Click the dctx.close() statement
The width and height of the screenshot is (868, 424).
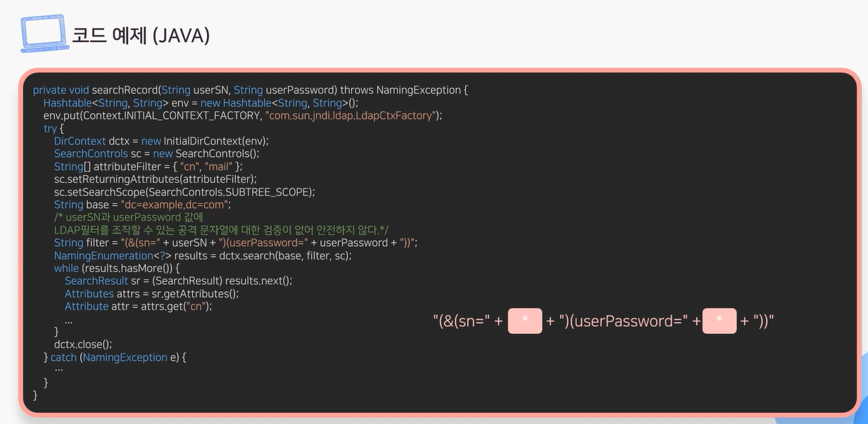coord(83,344)
